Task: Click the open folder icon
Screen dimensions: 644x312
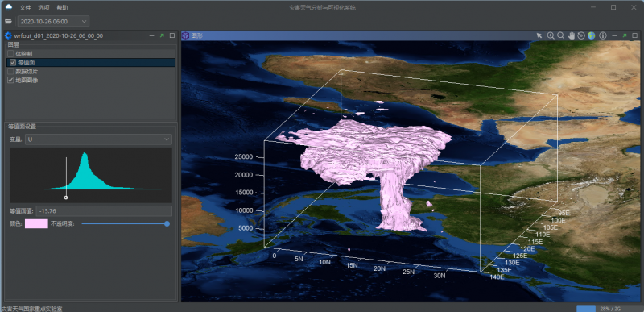Action: tap(8, 21)
